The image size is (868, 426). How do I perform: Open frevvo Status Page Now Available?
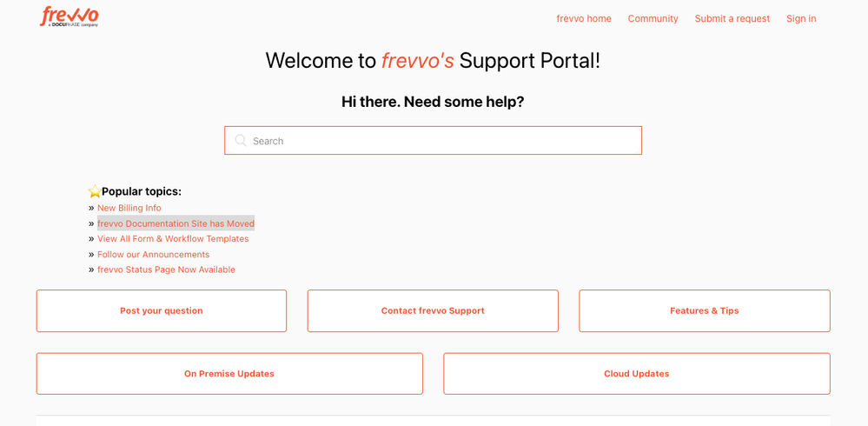(166, 270)
